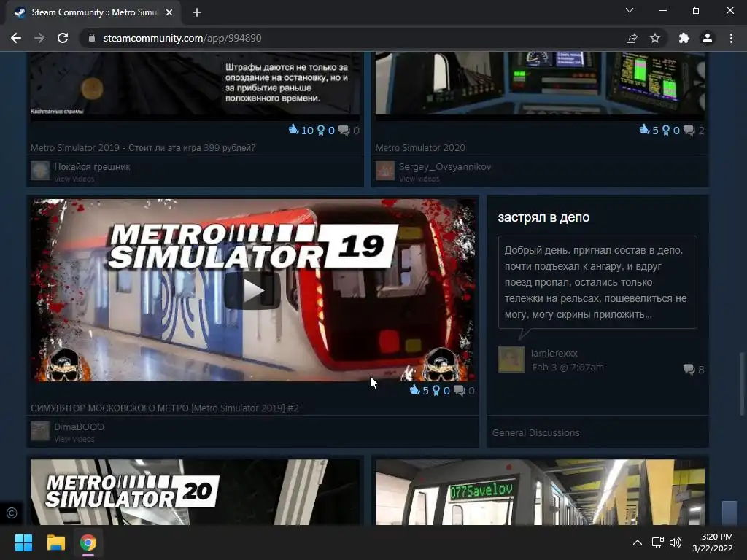Open the застрял в депо discussion title
This screenshot has height=560, width=747.
click(x=543, y=217)
